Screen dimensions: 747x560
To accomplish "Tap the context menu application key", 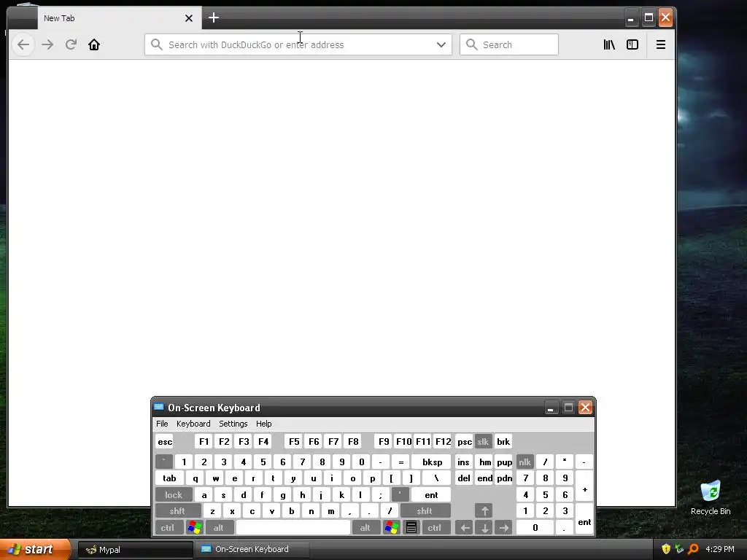I will point(411,528).
